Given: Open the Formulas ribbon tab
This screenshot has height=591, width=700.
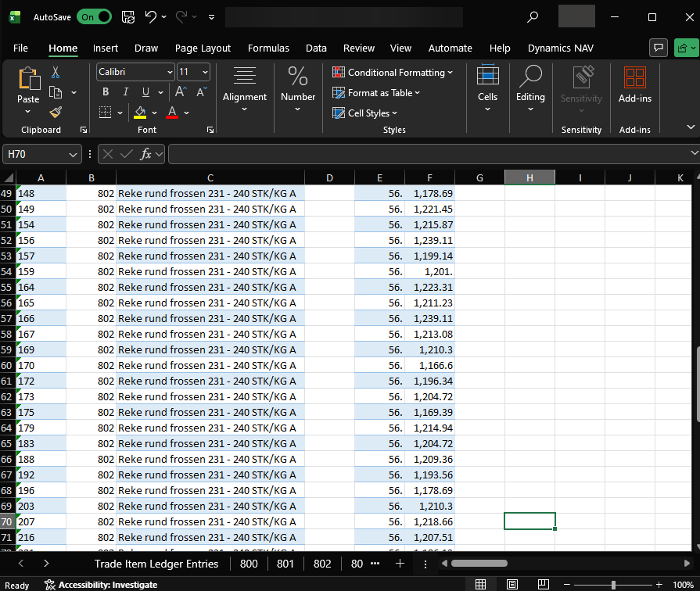Looking at the screenshot, I should [x=268, y=48].
